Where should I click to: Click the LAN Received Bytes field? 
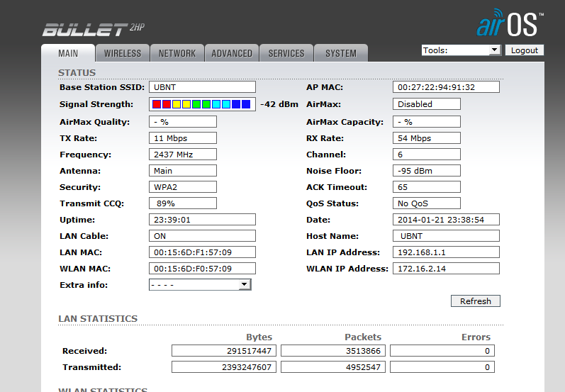coord(225,351)
